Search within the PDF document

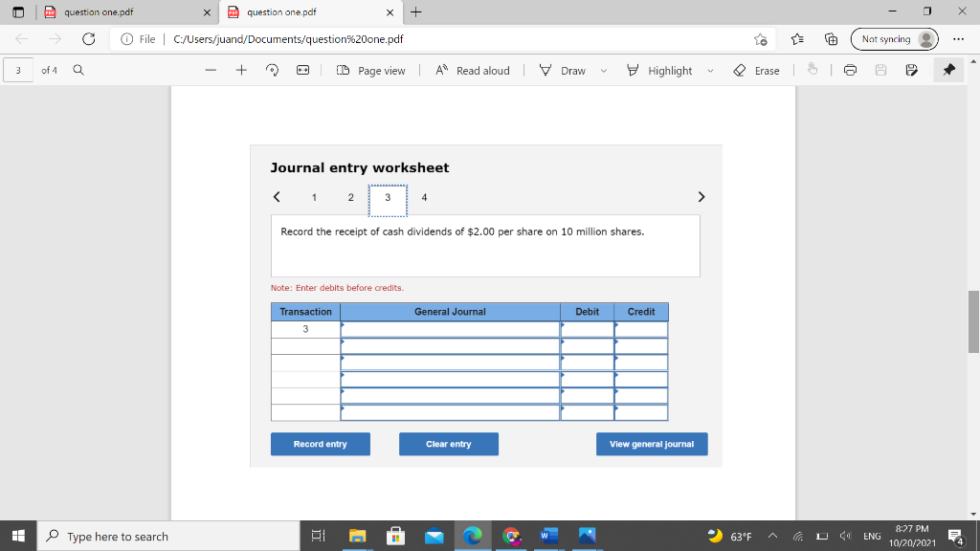pos(78,70)
